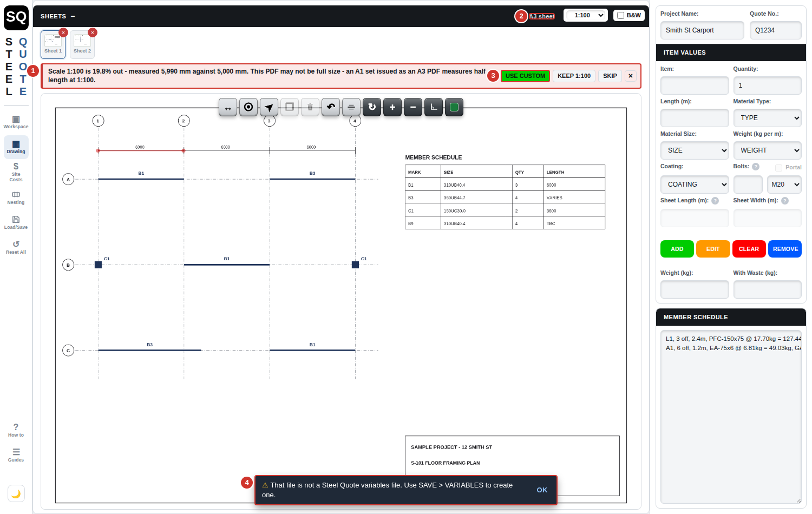Open the Load/Save panel
Viewport: 812px width, 514px height.
click(16, 223)
